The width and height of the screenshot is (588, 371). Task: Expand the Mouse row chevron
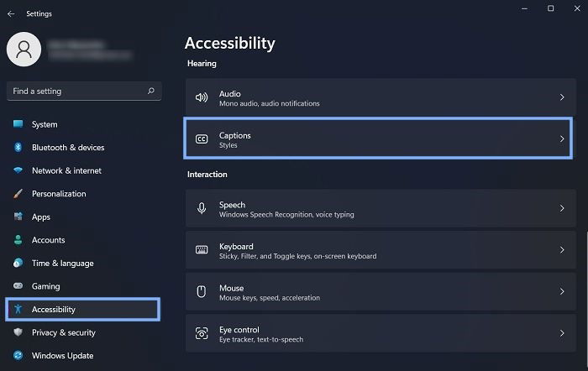(x=562, y=291)
